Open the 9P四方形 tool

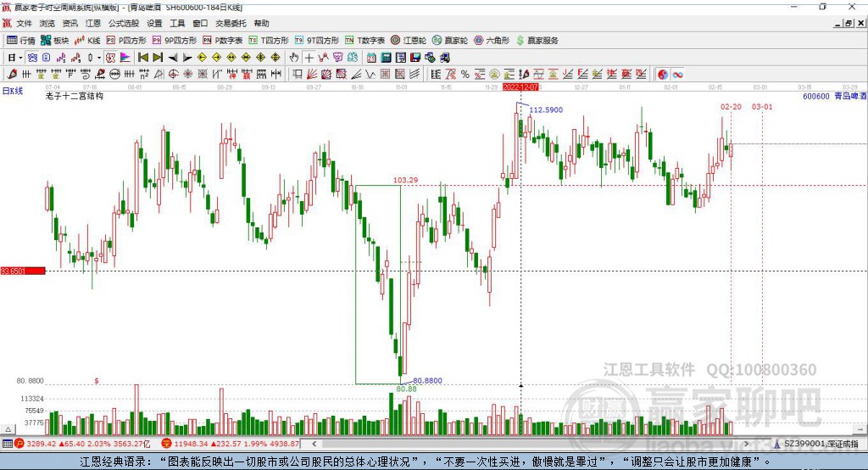coord(175,41)
